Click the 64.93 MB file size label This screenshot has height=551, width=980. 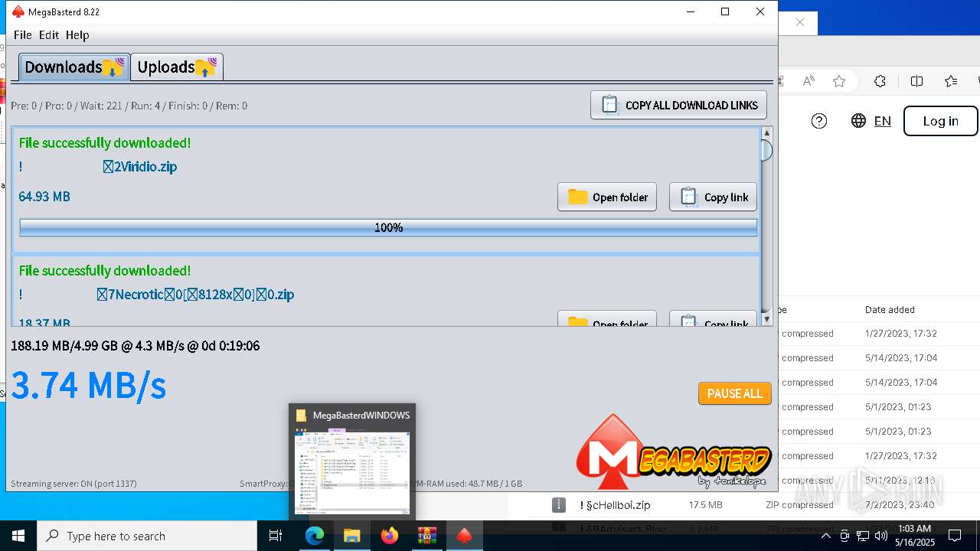tap(44, 197)
